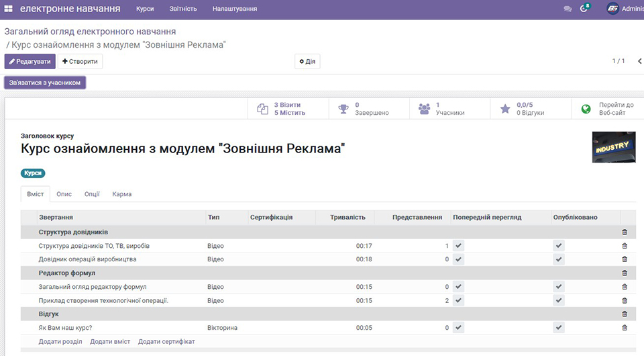Switch to the 'Карма' tab
The image size is (644, 356).
[122, 194]
